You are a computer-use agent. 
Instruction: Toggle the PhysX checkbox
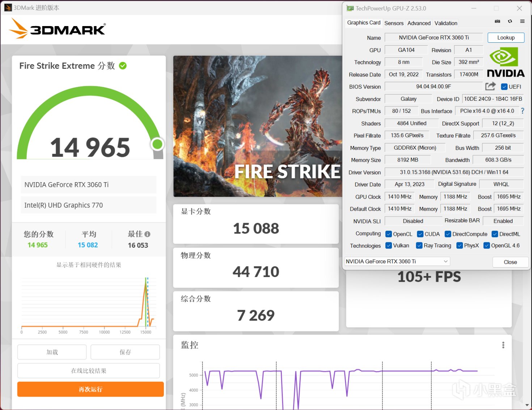click(x=460, y=246)
